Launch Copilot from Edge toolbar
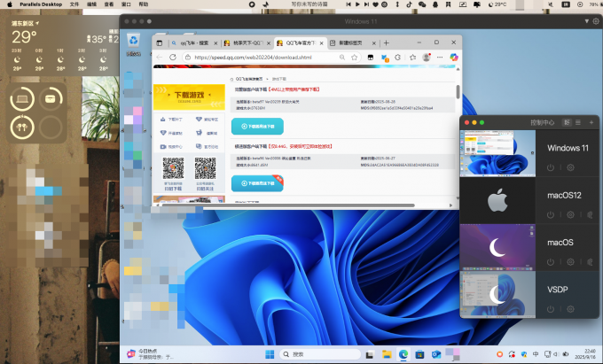This screenshot has height=364, width=603. point(454,58)
